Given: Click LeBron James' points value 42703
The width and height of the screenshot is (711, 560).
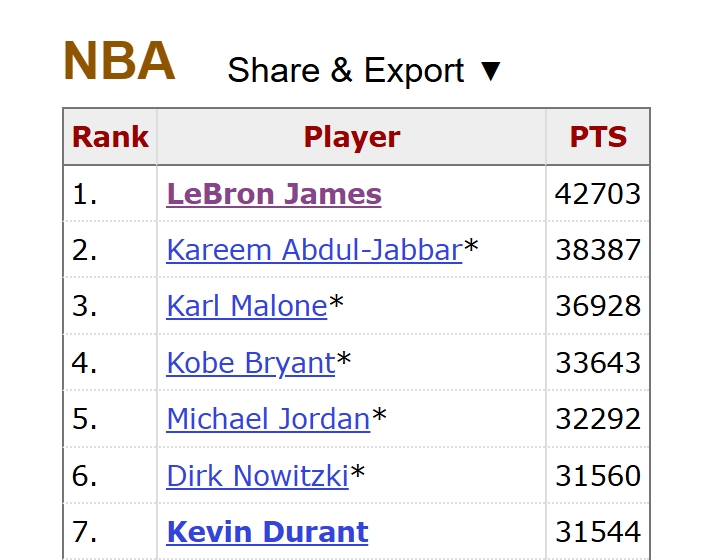Looking at the screenshot, I should coord(598,193).
